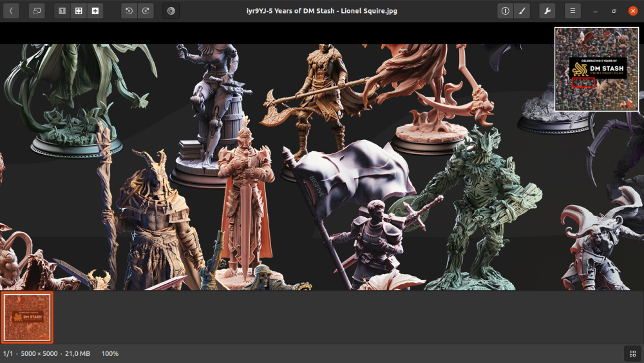
Task: Set zoom to actual size 1:1
Action: point(62,11)
